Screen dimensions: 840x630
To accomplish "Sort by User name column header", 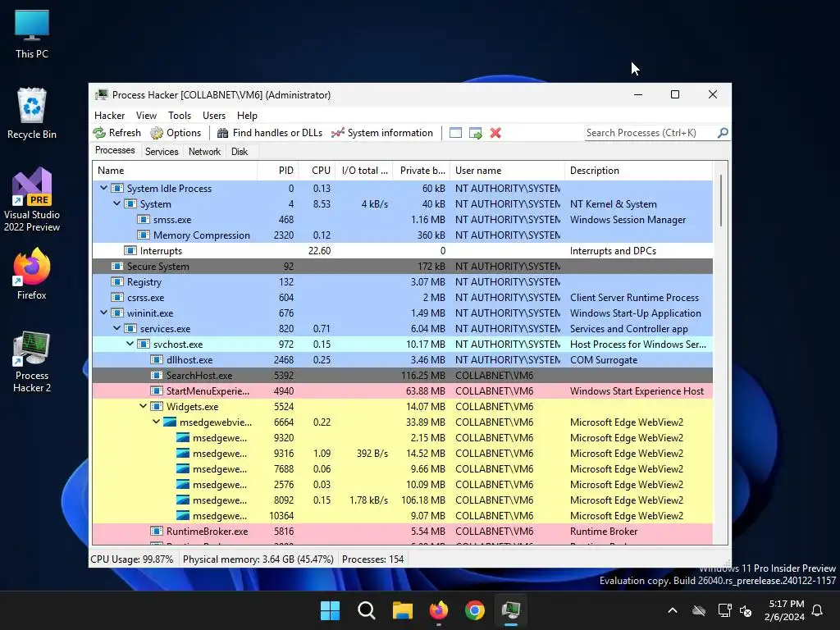I will 507,171.
